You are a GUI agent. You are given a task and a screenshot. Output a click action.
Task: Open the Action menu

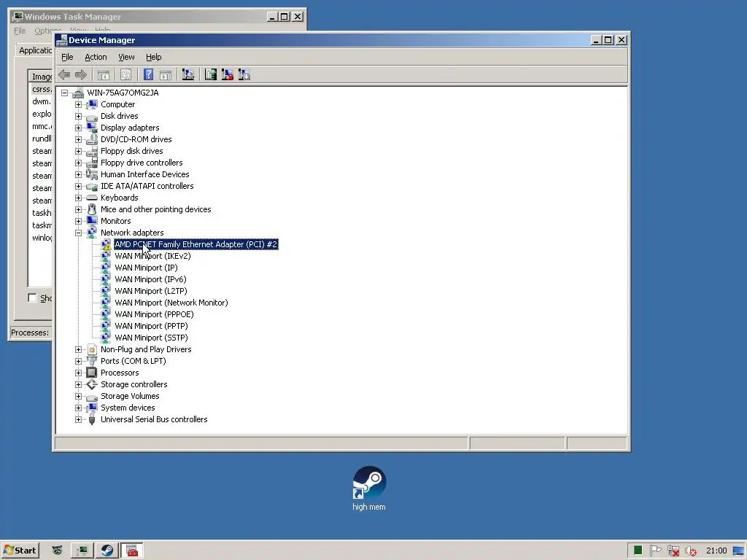pos(96,57)
